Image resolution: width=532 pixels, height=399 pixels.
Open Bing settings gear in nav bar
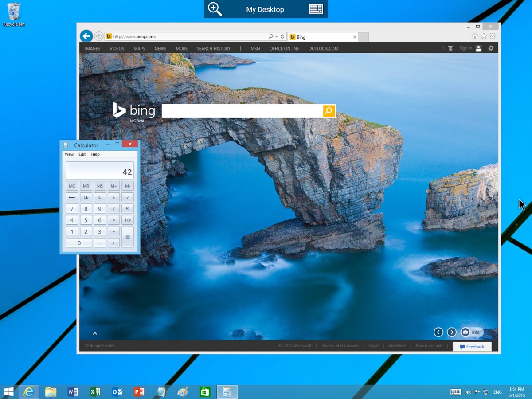(x=491, y=48)
